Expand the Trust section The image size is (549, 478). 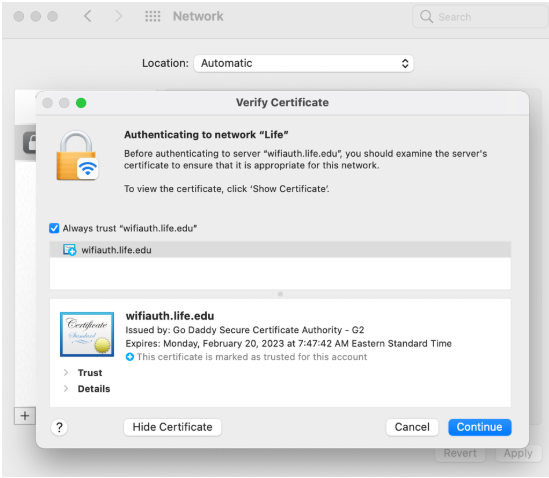[66, 373]
